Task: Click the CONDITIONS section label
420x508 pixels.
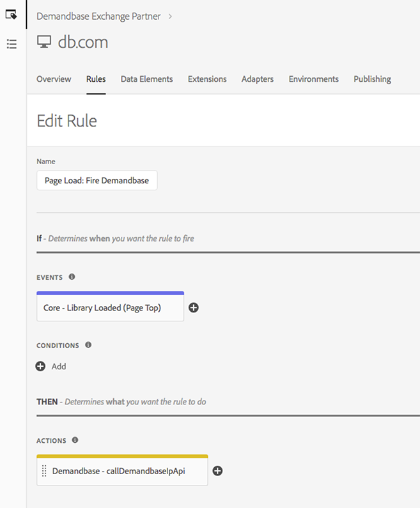Action: click(x=58, y=346)
